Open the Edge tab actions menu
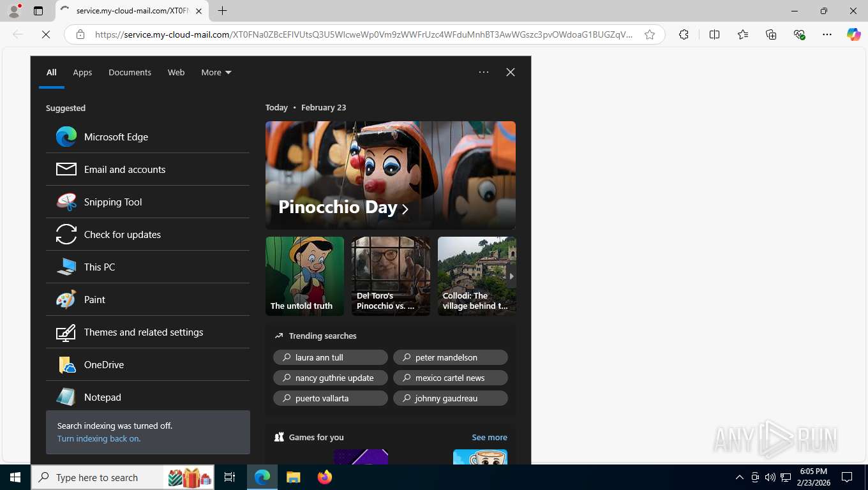The height and width of the screenshot is (490, 868). [x=38, y=11]
